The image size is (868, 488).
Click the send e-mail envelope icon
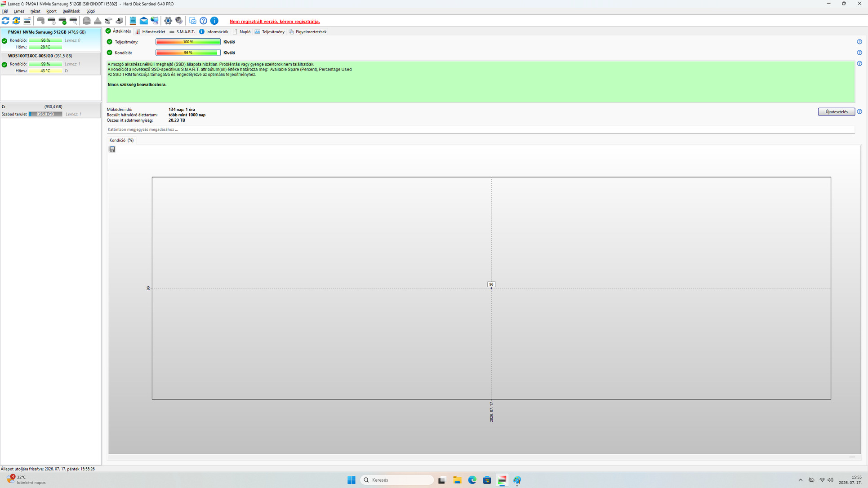coord(144,21)
